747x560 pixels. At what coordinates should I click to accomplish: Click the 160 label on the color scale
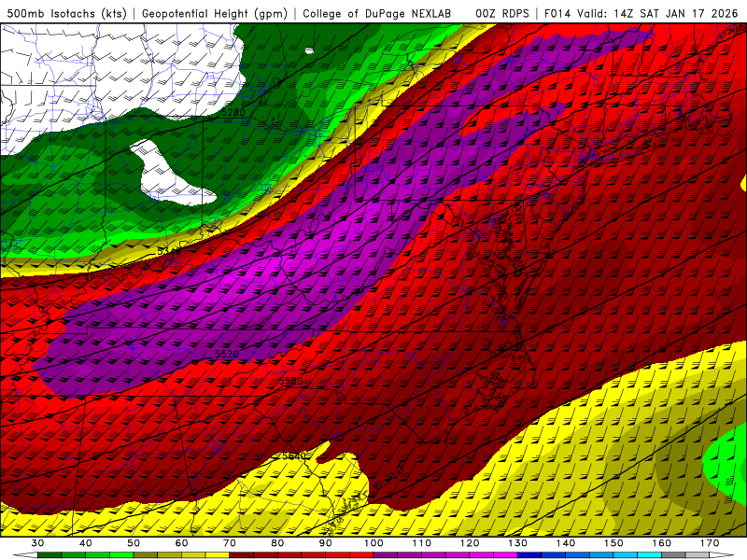click(662, 543)
